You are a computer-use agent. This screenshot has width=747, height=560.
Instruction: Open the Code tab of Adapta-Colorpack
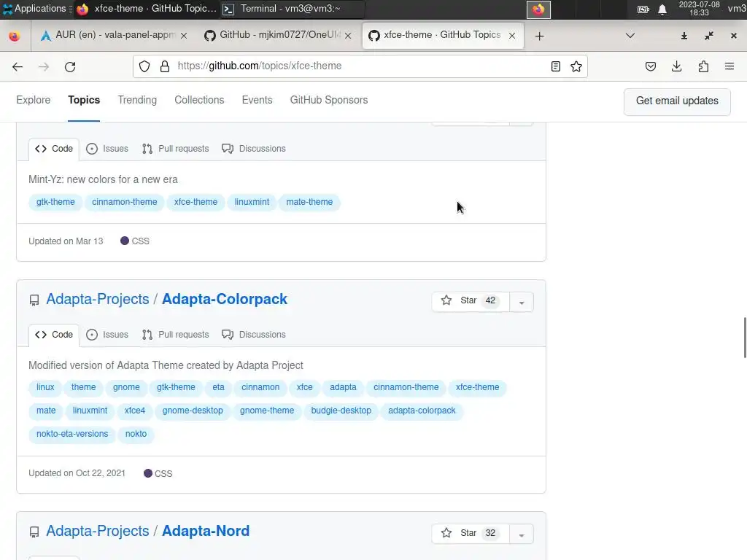click(x=54, y=335)
